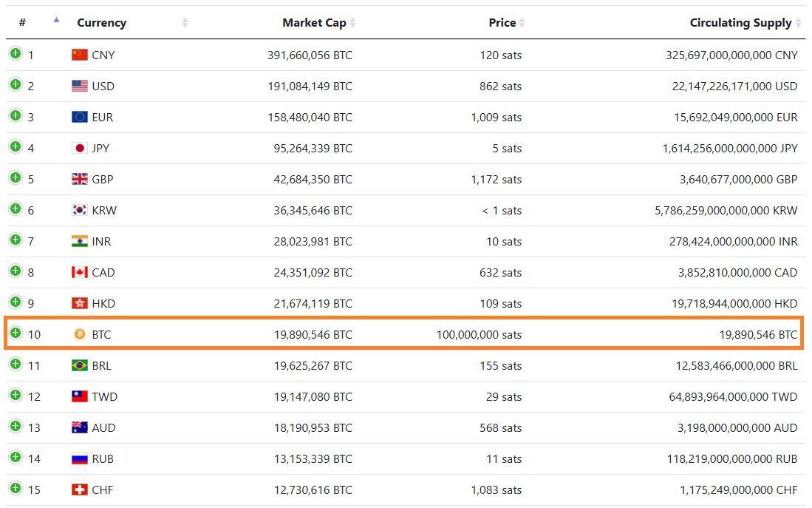Select the CNY currency name
This screenshot has height=508, width=812.
pyautogui.click(x=103, y=55)
